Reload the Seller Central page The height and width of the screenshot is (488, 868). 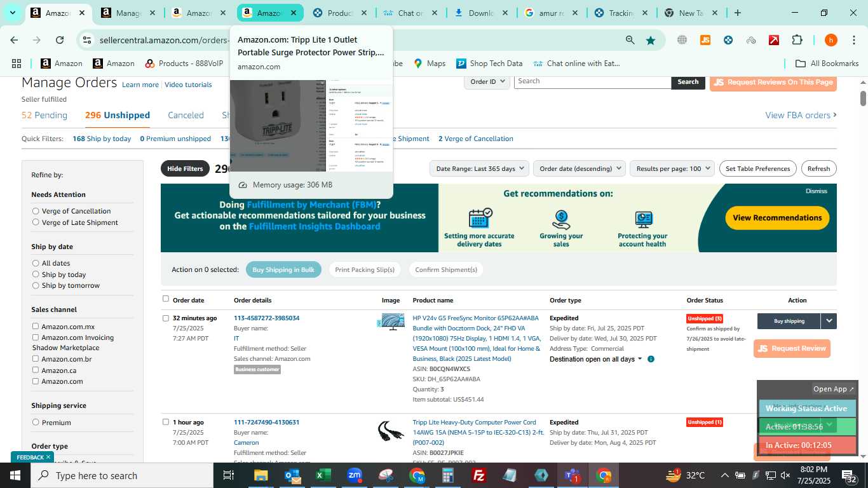coord(60,40)
